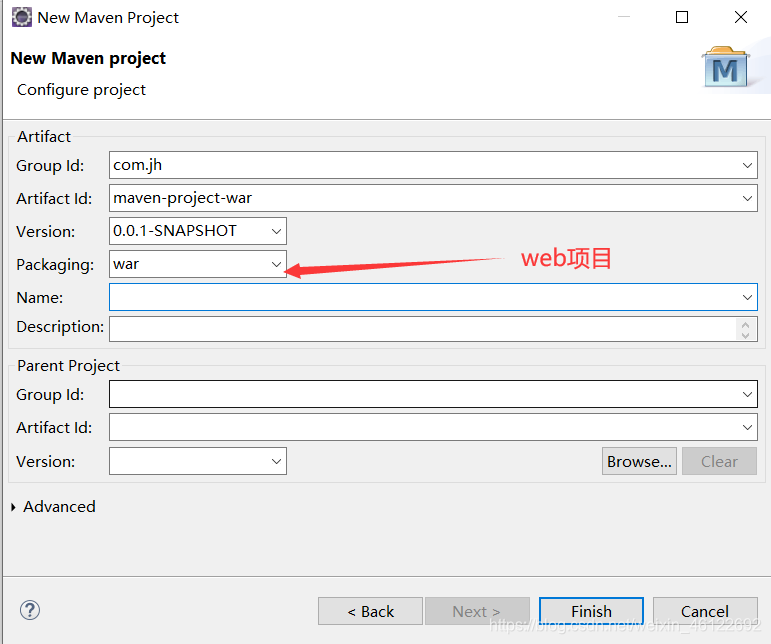Image resolution: width=771 pixels, height=644 pixels.
Task: Open the Parent Project Version dropdown
Action: click(276, 461)
